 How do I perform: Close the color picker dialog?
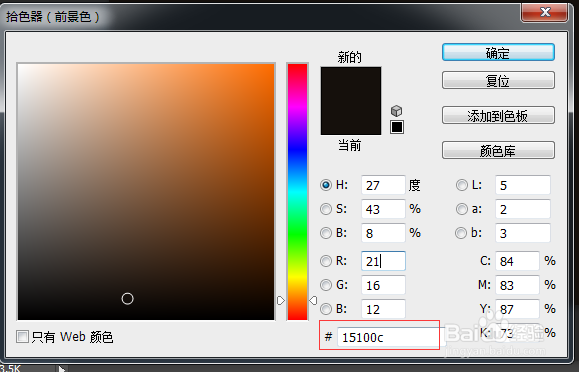544,12
